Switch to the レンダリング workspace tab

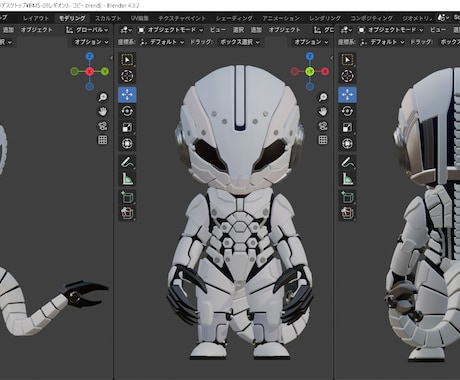pyautogui.click(x=325, y=18)
